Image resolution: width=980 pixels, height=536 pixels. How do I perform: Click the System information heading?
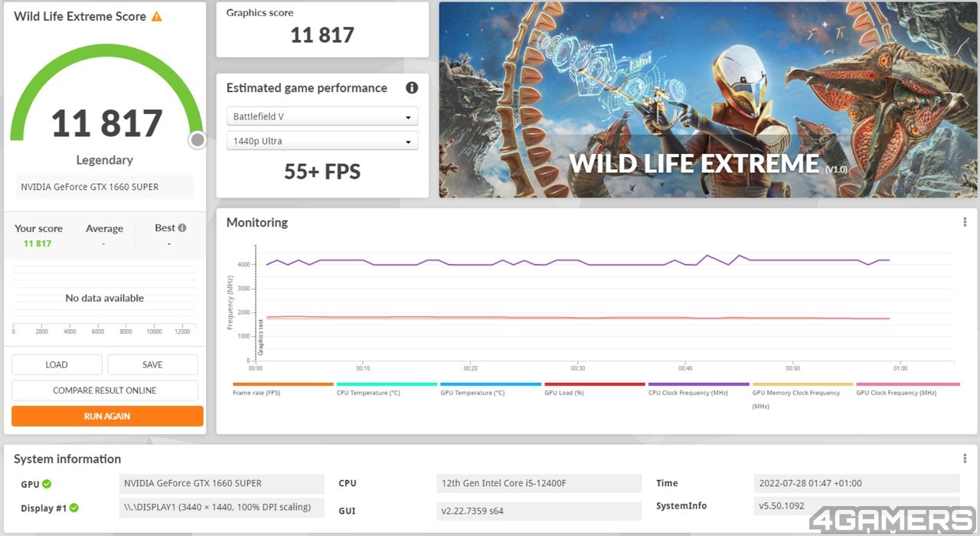tap(67, 459)
